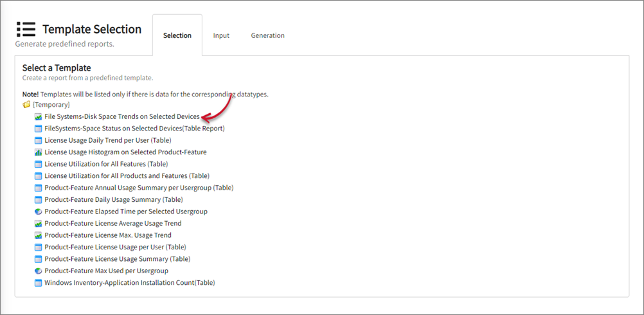Choose Product-Feature License Usage per User
The height and width of the screenshot is (315, 644).
(115, 247)
